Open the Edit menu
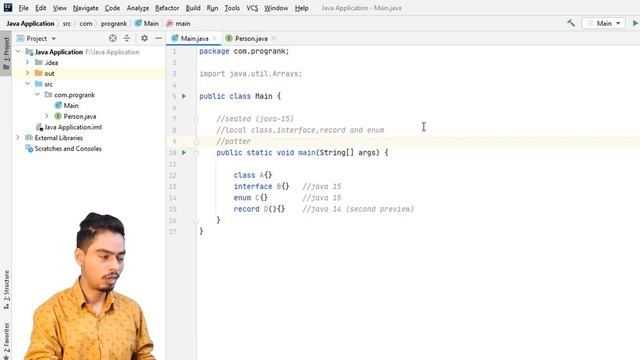This screenshot has height=360, width=640. (x=40, y=8)
